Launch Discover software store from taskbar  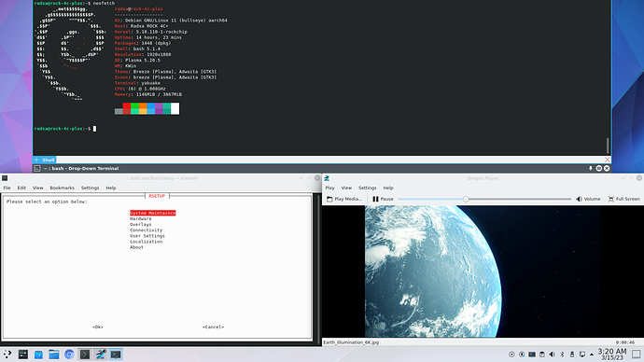click(38, 355)
